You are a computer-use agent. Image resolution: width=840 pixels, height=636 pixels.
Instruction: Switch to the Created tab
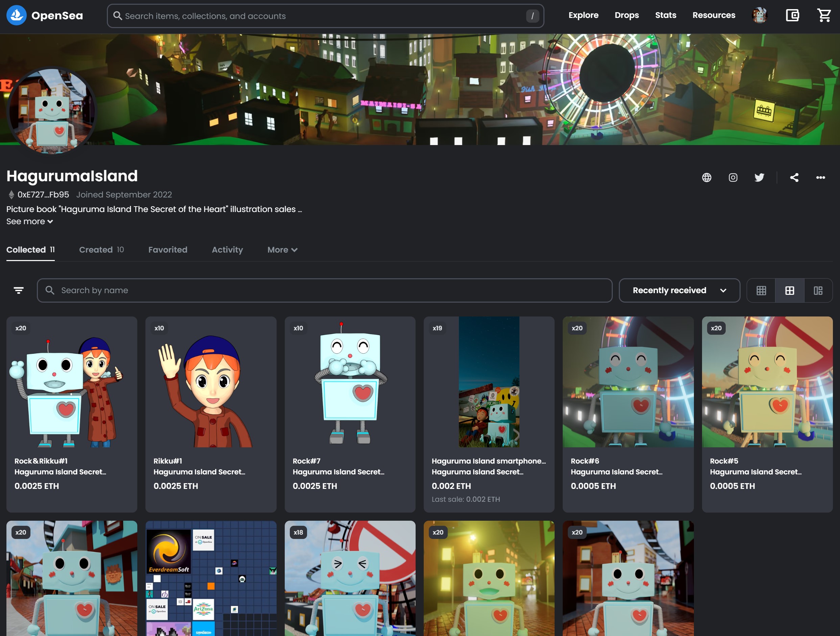click(101, 250)
